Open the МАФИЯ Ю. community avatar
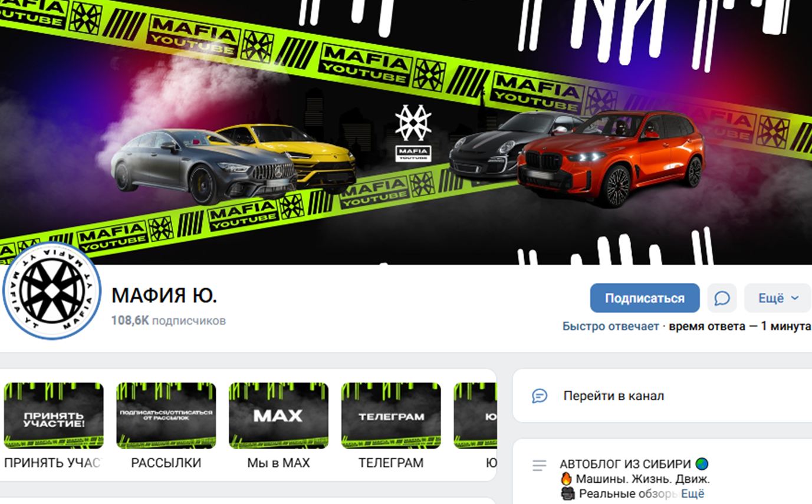This screenshot has width=812, height=504. coord(51,291)
